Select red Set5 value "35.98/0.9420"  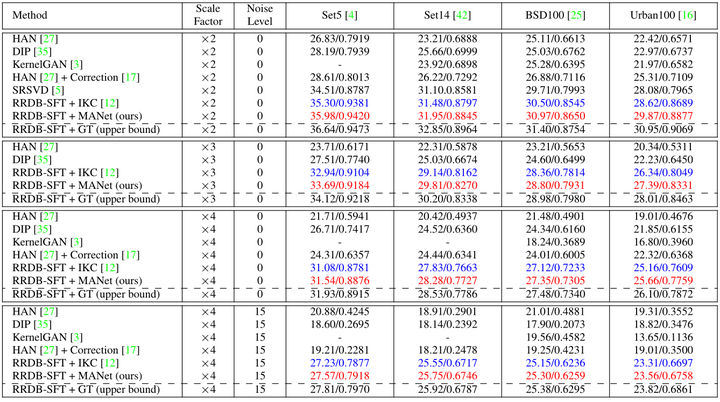[x=340, y=116]
